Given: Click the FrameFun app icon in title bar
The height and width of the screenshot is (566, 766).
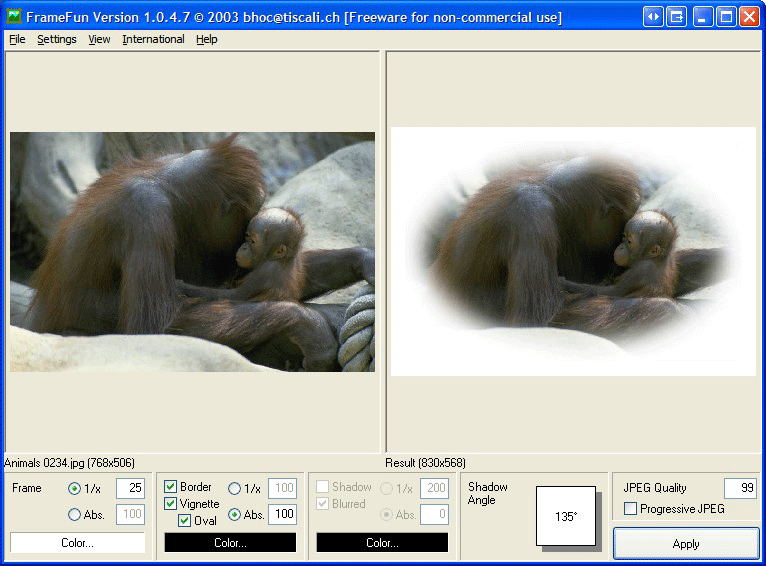Looking at the screenshot, I should [x=14, y=17].
